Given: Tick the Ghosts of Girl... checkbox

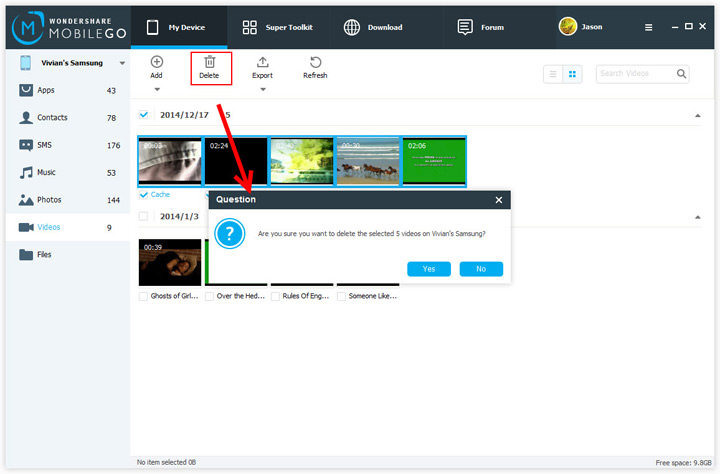Looking at the screenshot, I should pos(143,296).
